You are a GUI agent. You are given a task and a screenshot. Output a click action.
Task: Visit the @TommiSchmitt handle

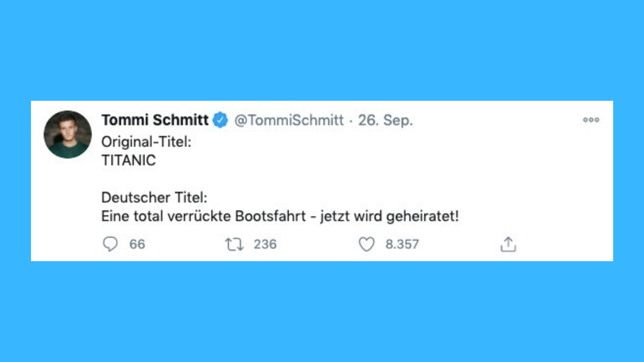click(x=289, y=120)
